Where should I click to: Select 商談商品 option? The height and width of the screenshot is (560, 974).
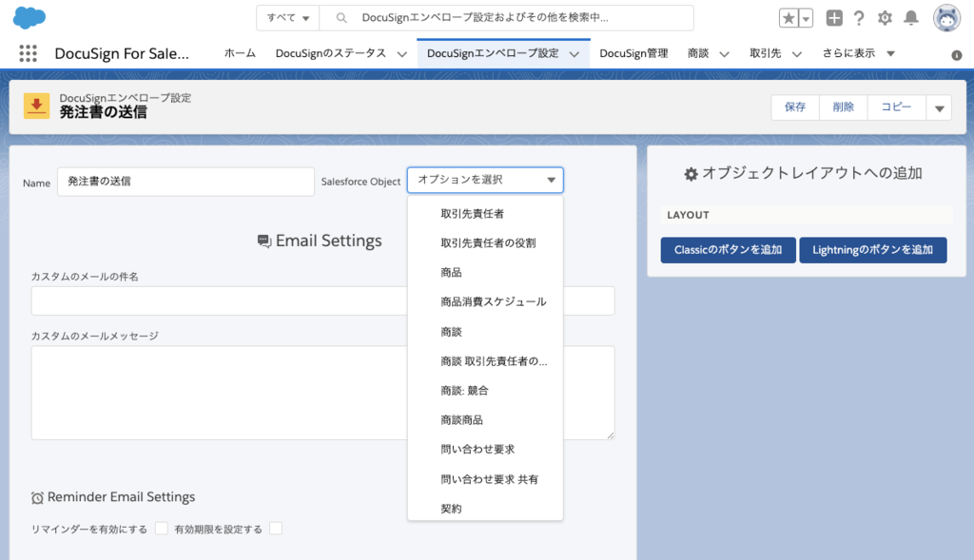tap(485, 419)
